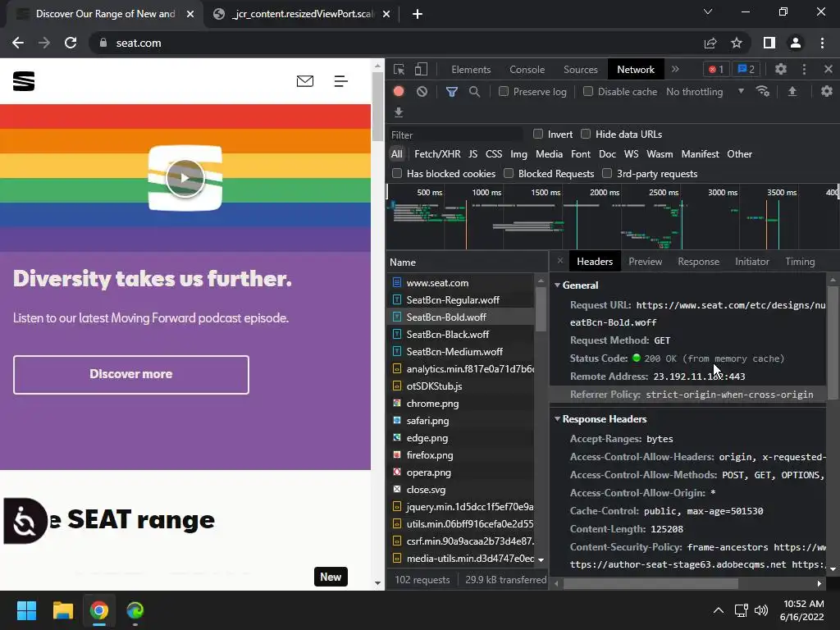The width and height of the screenshot is (840, 630).
Task: Check Blocked Requests
Action: pos(509,174)
